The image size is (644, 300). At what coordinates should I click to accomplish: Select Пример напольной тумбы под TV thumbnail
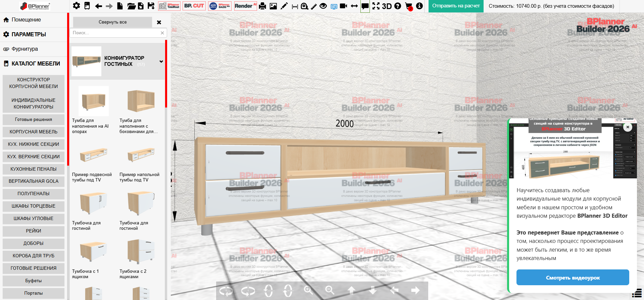pos(141,155)
